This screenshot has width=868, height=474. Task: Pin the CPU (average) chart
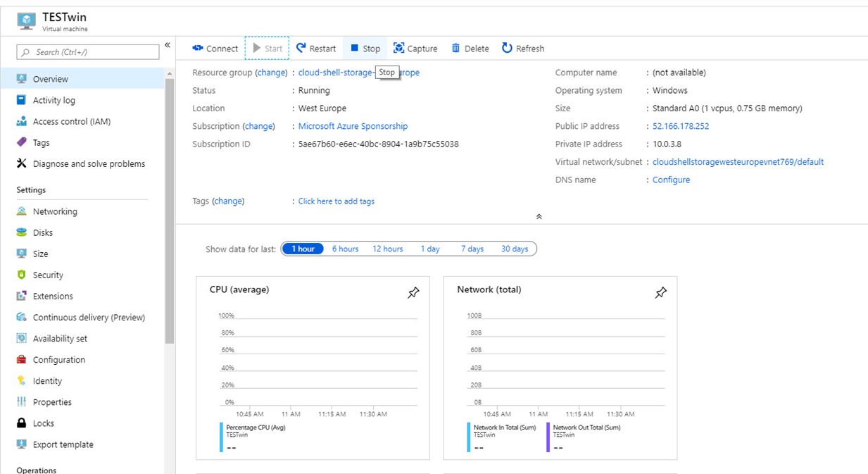click(x=413, y=293)
